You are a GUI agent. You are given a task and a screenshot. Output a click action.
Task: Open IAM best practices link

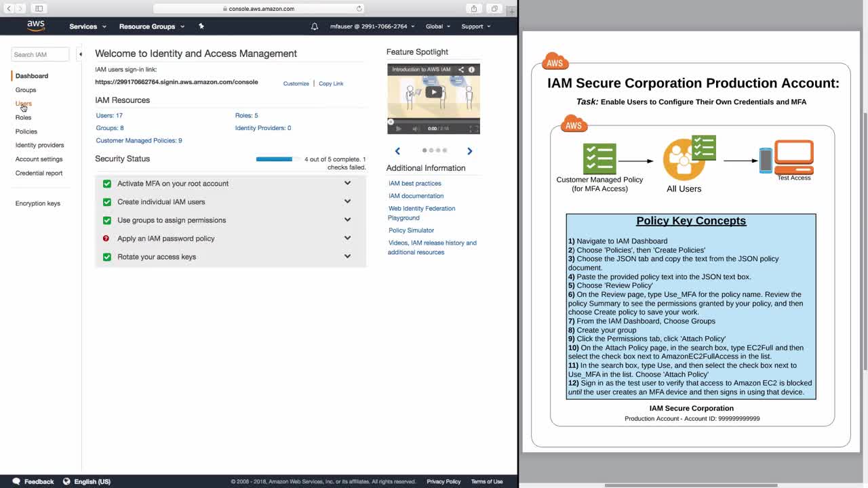[x=415, y=183]
